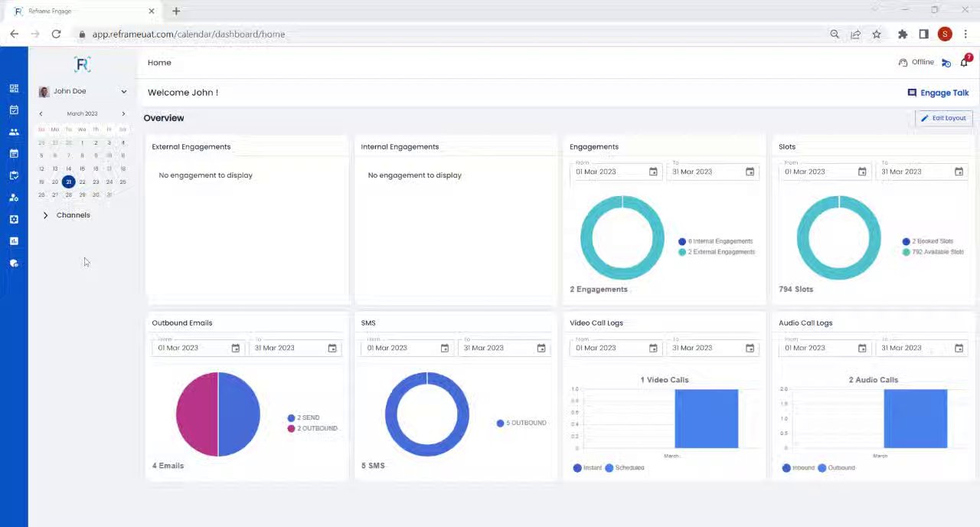980x527 pixels.
Task: Click the browser address bar URL
Action: (x=188, y=34)
